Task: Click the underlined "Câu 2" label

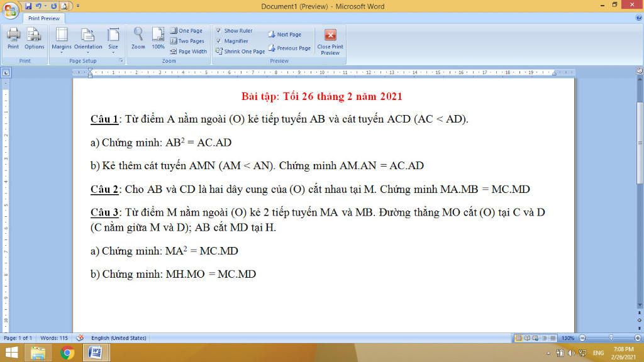Action: pyautogui.click(x=104, y=189)
